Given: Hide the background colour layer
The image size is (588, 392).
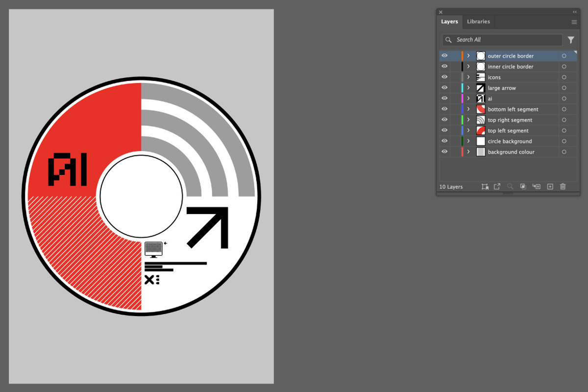Looking at the screenshot, I should (x=444, y=152).
